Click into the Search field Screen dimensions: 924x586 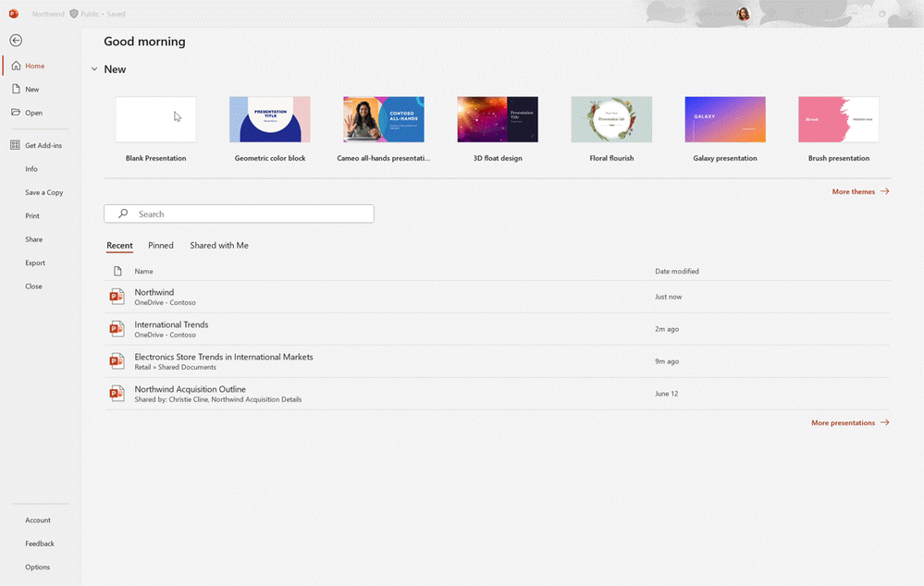(x=240, y=214)
